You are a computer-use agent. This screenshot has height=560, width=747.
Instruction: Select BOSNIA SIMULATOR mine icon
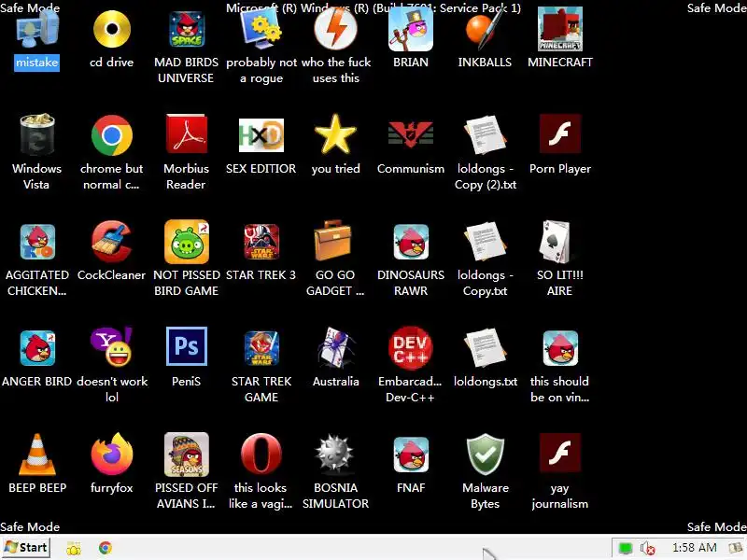(335, 455)
